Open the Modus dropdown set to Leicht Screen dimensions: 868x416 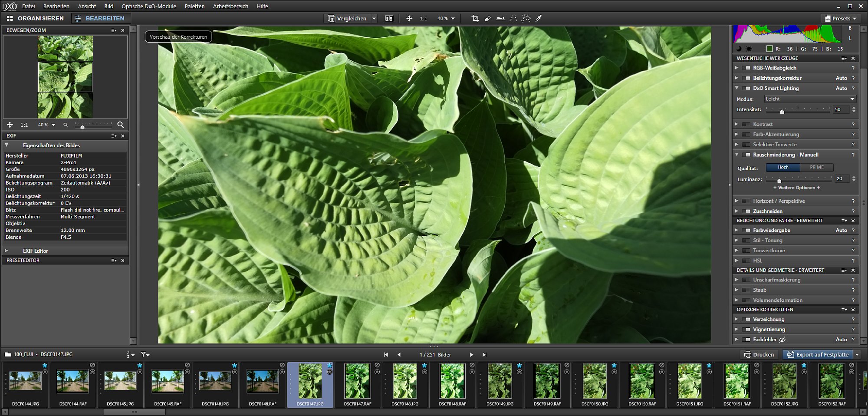coord(810,99)
